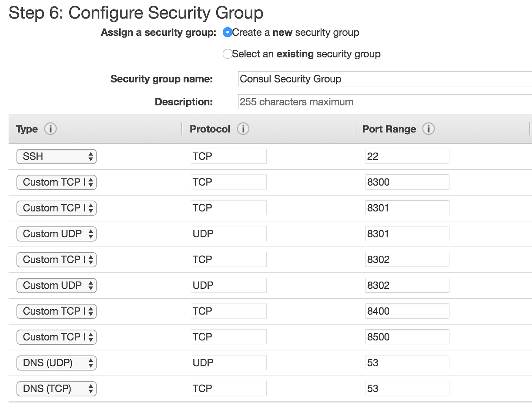Click the Security group name field
532x412 pixels.
point(380,79)
